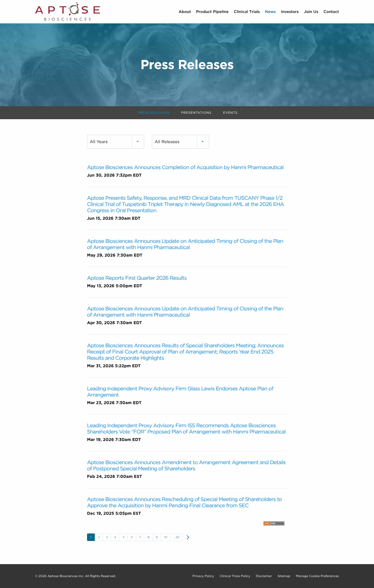Open the Join Us menu
Viewport: 374px width, 588px height.
click(x=311, y=12)
